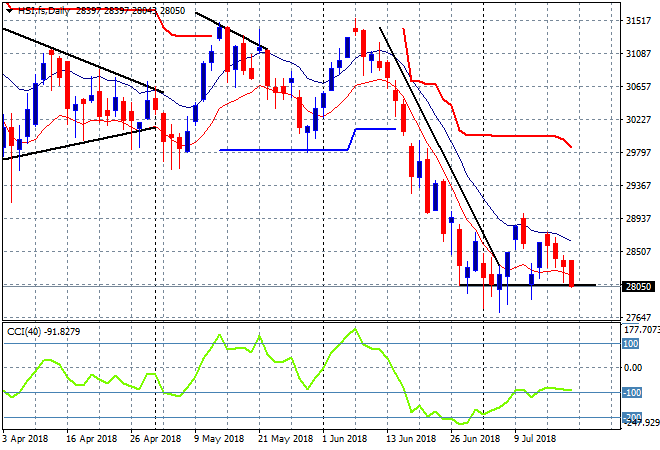The width and height of the screenshot is (660, 450).
Task: Click the 9 Jul 2018 date label
Action: pyautogui.click(x=535, y=439)
